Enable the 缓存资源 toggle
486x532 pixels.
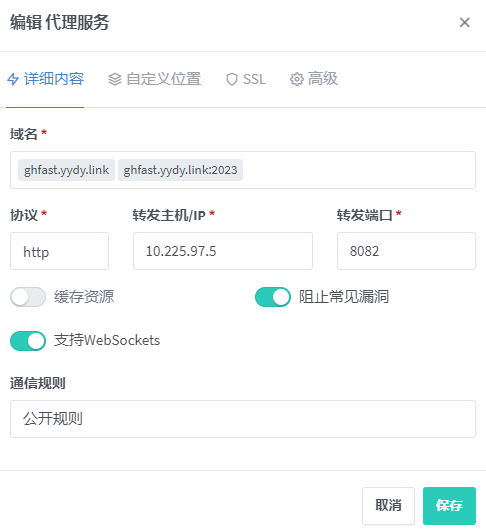click(x=28, y=297)
